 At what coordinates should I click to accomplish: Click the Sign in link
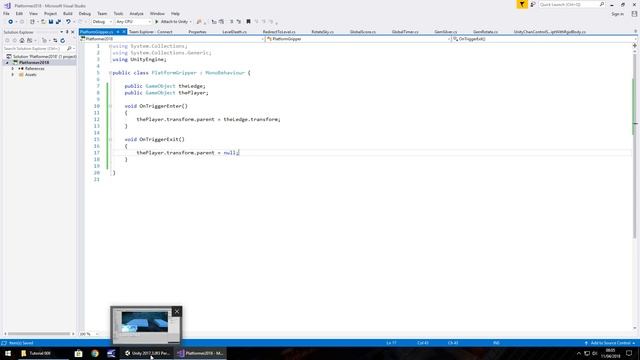[x=618, y=14]
